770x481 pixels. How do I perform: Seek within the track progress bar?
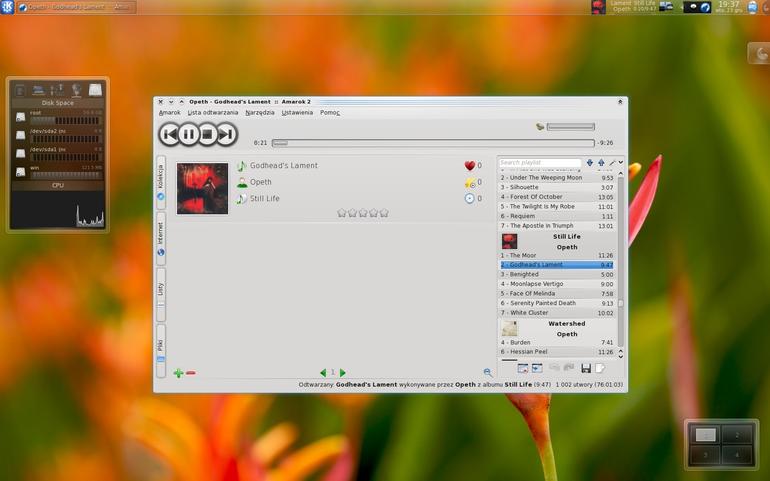433,143
